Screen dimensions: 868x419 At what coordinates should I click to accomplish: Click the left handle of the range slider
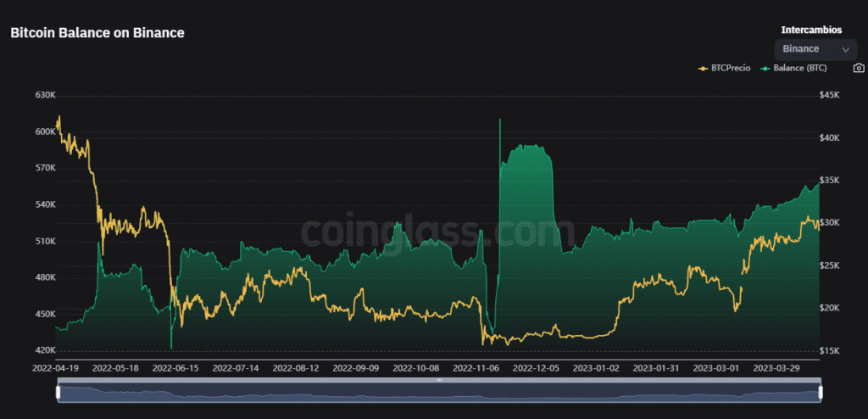(58, 393)
